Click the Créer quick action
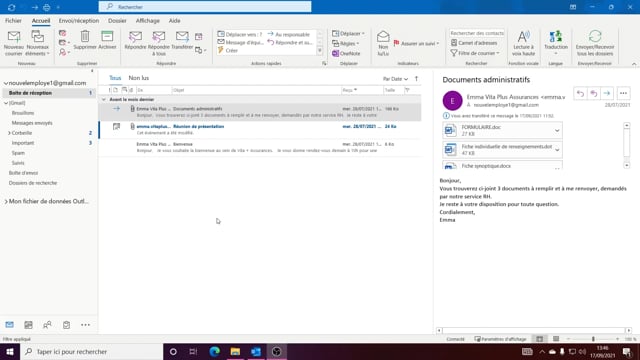 coord(228,51)
